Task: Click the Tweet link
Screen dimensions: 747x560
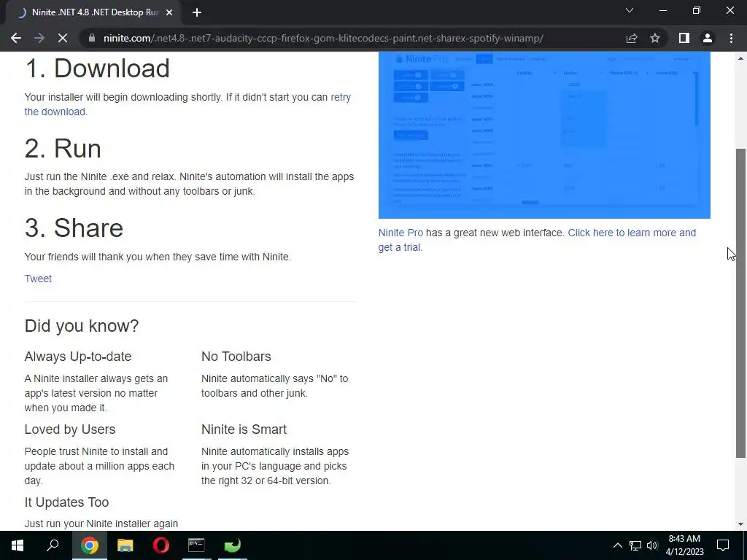Action: (38, 279)
